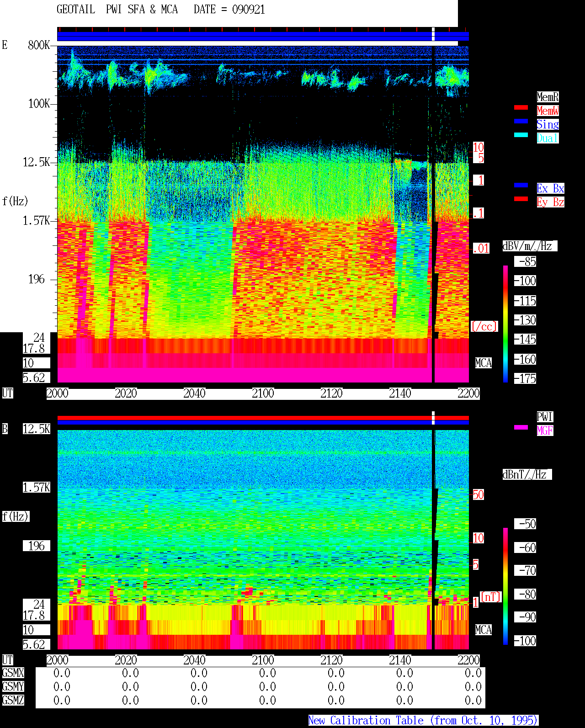Click '1.57K' on the B panel axis
585x728 pixels.
tap(37, 487)
